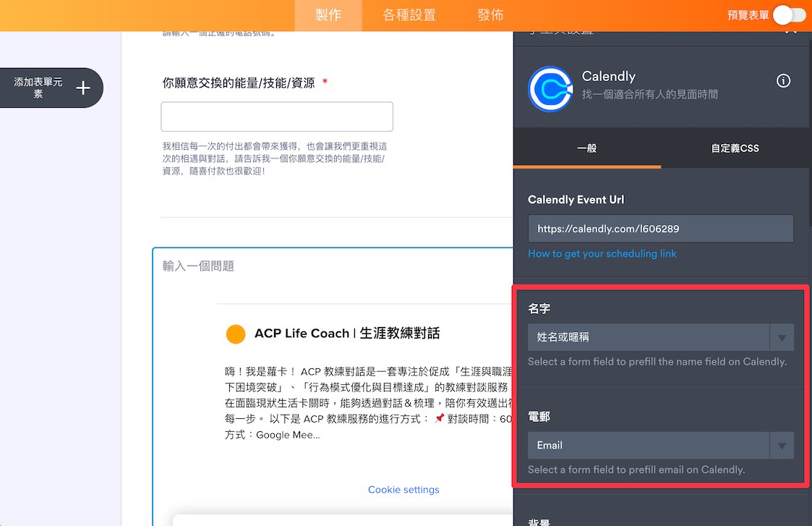The image size is (812, 526).
Task: Toggle the 預覽表單 preview switch
Action: (x=789, y=15)
